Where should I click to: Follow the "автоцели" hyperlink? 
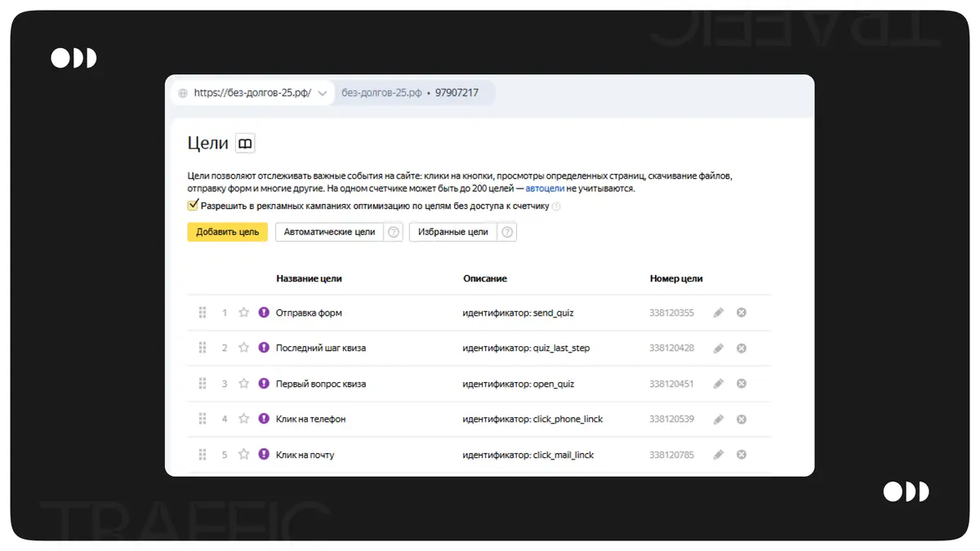(545, 189)
